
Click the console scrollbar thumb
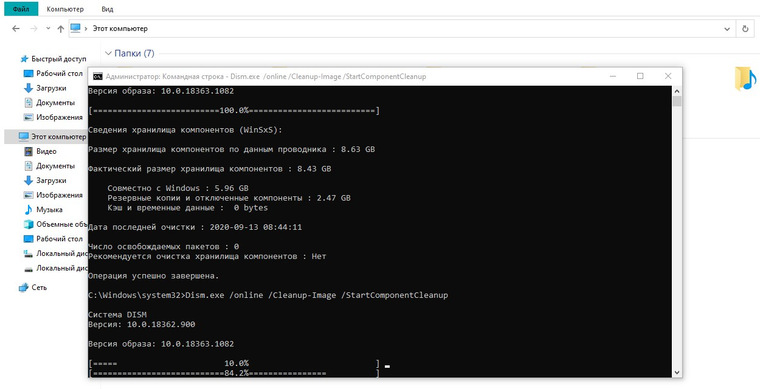677,101
